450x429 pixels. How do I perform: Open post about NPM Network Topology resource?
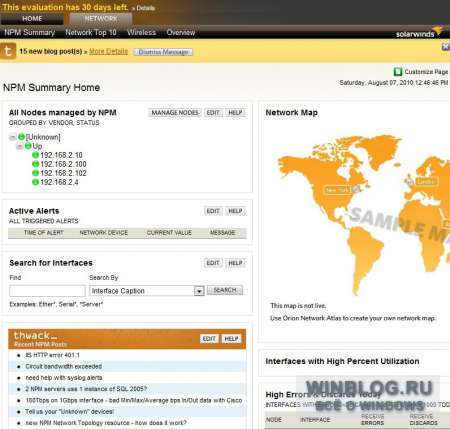tap(106, 423)
